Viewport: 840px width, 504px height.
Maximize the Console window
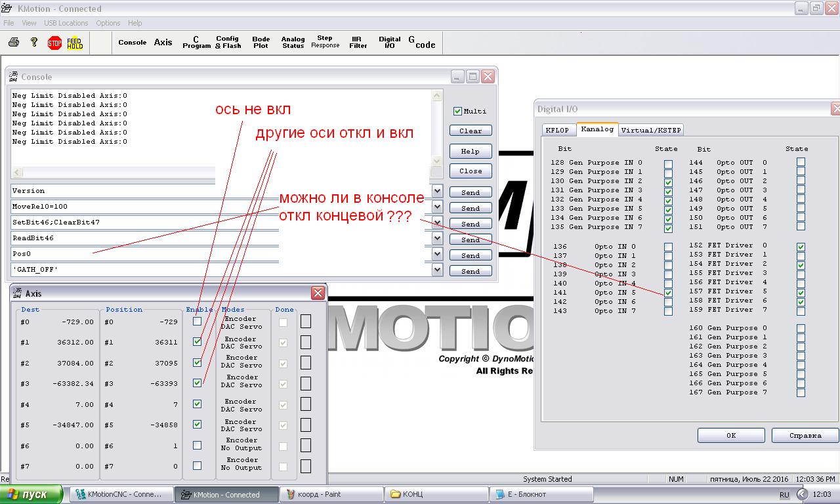click(472, 77)
